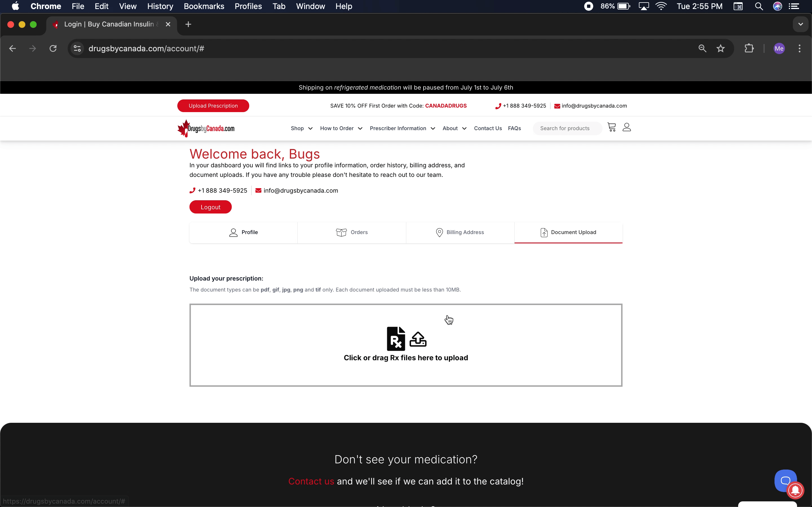This screenshot has width=812, height=507.
Task: Open Chrome extensions puzzle icon
Action: (x=749, y=49)
